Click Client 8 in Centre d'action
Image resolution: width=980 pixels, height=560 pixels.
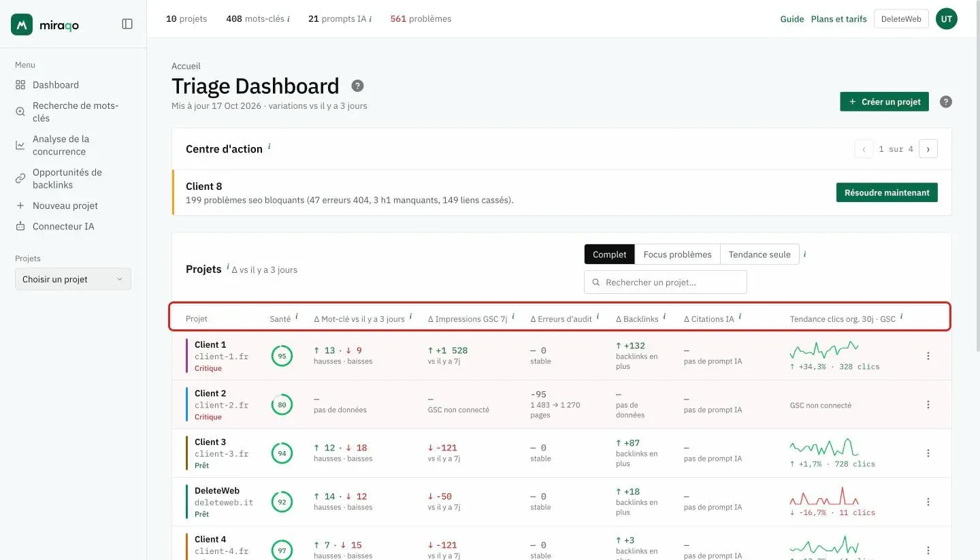[x=204, y=186]
